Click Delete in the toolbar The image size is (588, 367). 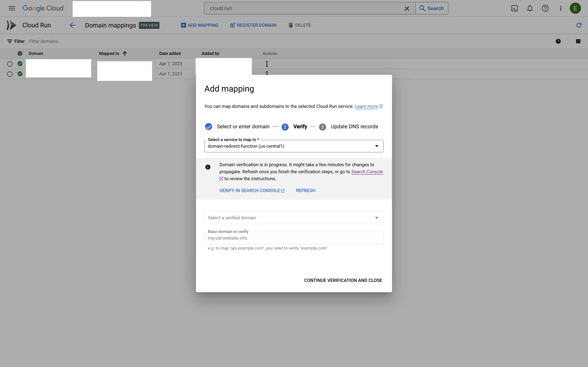[x=299, y=25]
